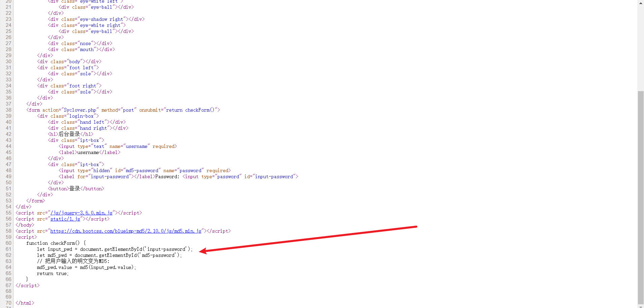The width and height of the screenshot is (644, 308).
Task: Click the div class="hand right" line
Action: (88, 128)
